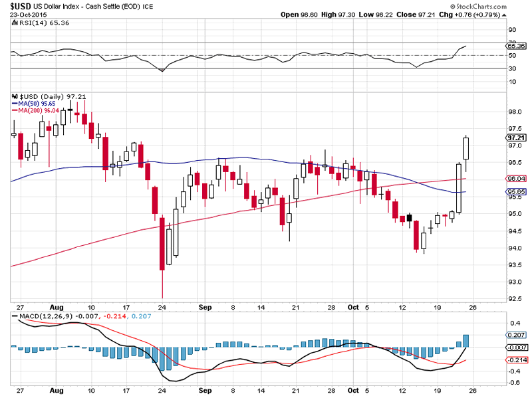Click the 96.04 MA(200) price tag
The width and height of the screenshot is (532, 396).
516,178
